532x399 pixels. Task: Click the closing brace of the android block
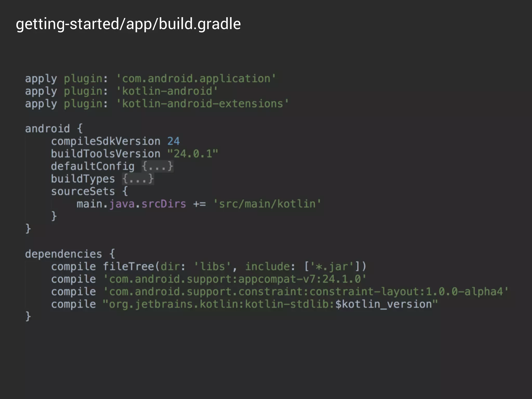(x=28, y=229)
